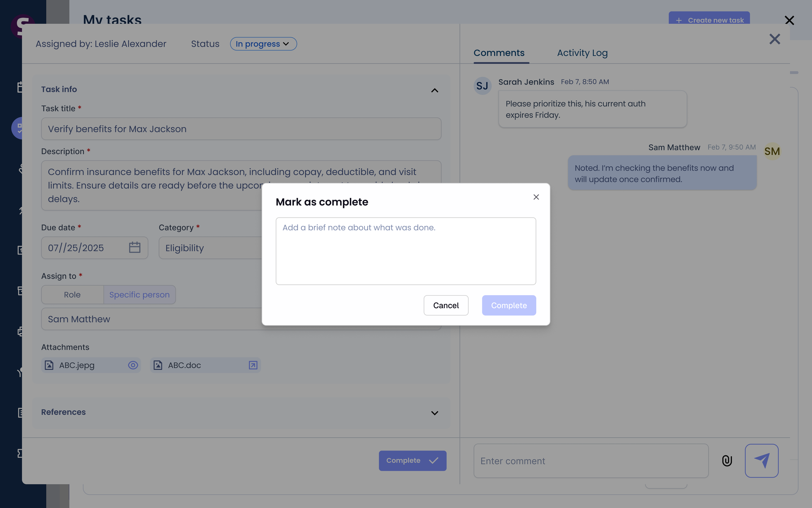Click the Mark as complete heading

[x=322, y=202]
